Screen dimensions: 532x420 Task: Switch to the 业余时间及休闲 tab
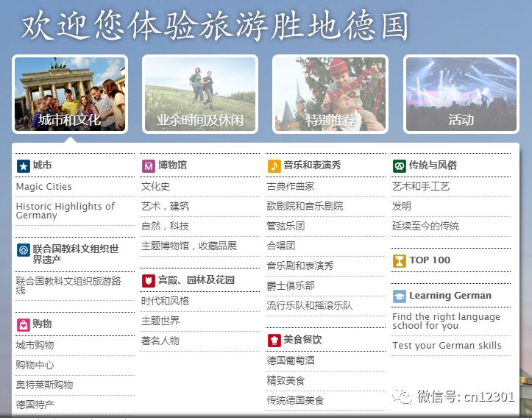tap(200, 94)
